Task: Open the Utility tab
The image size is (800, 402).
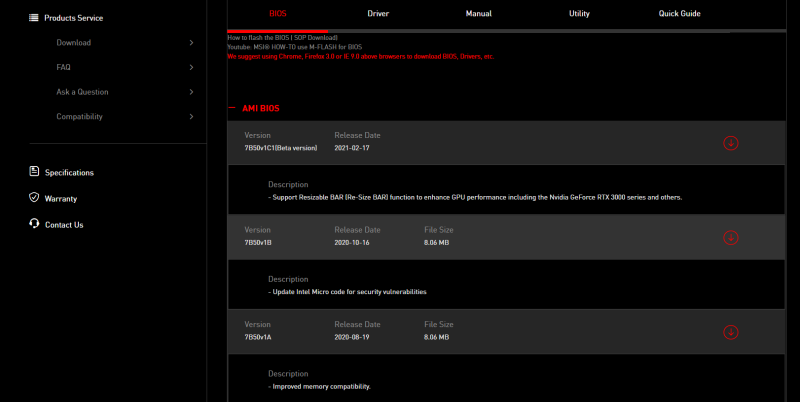Action: tap(579, 14)
